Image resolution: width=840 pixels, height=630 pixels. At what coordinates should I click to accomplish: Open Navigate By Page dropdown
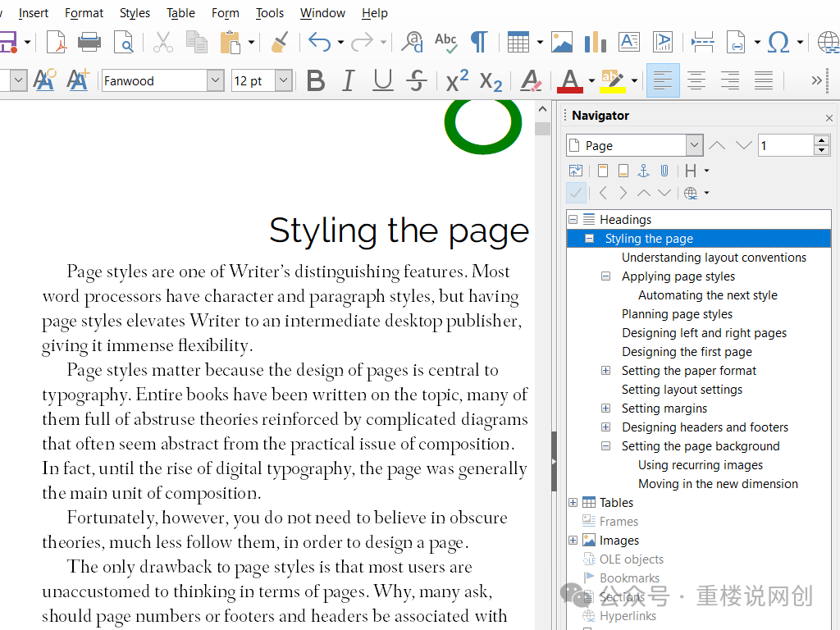pyautogui.click(x=694, y=145)
